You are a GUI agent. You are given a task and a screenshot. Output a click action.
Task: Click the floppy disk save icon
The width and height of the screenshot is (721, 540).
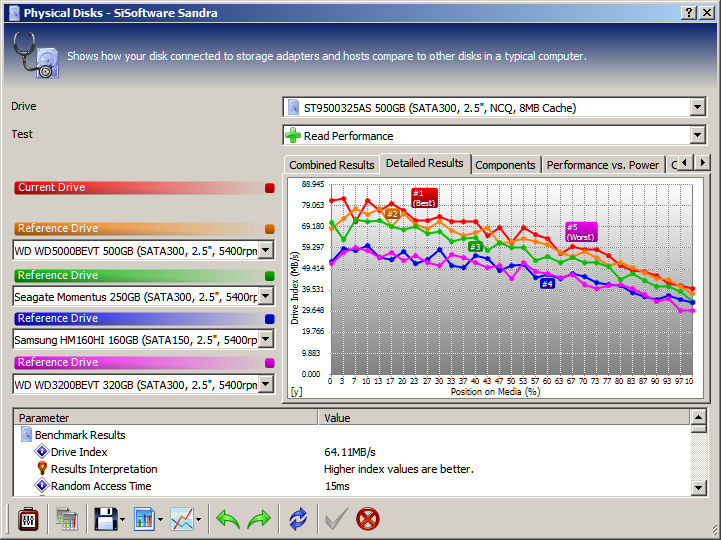(106, 520)
